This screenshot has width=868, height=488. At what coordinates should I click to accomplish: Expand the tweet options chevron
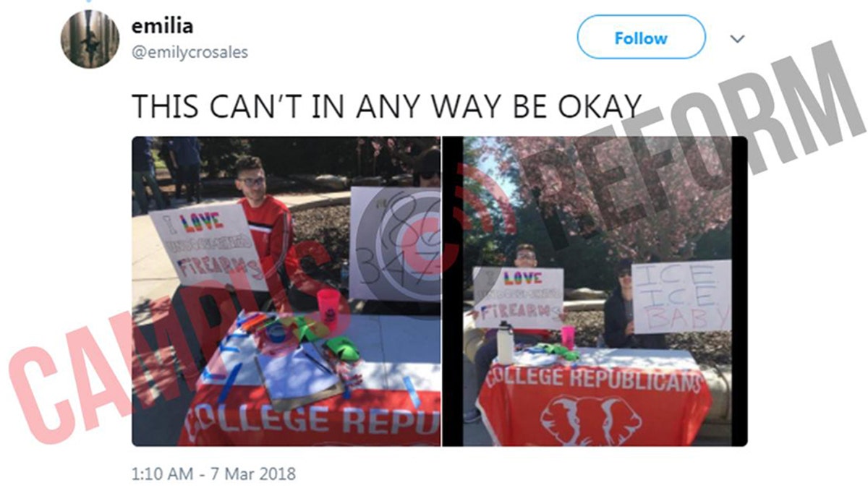click(737, 38)
